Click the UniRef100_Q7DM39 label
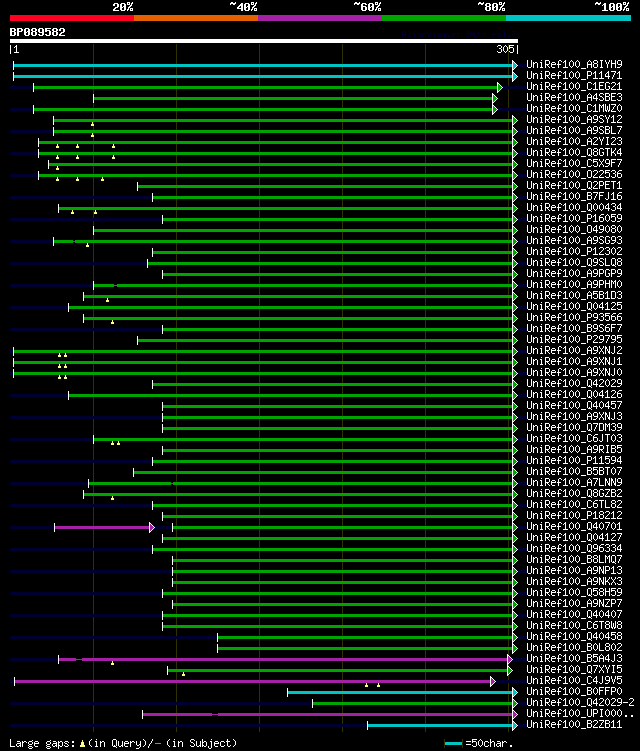The height and width of the screenshot is (751, 640). [x=574, y=428]
